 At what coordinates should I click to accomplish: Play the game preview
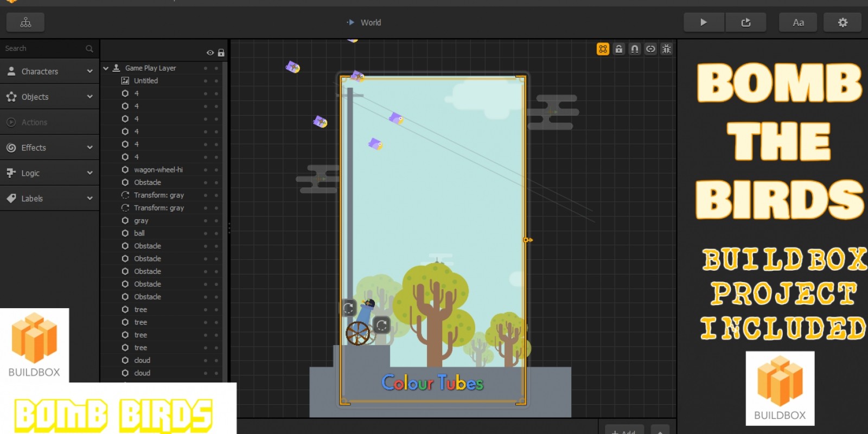(704, 22)
